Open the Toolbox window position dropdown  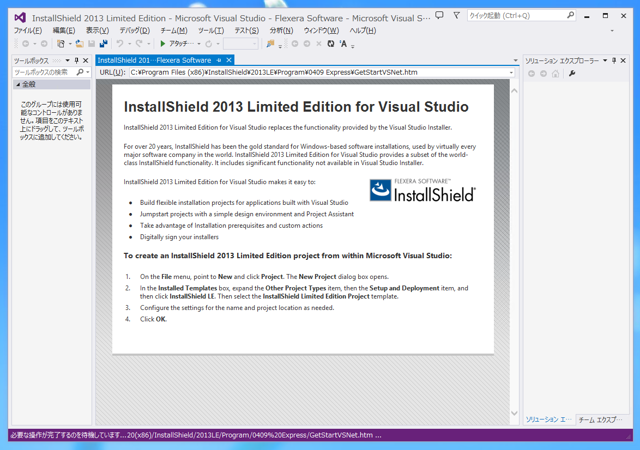pyautogui.click(x=67, y=60)
